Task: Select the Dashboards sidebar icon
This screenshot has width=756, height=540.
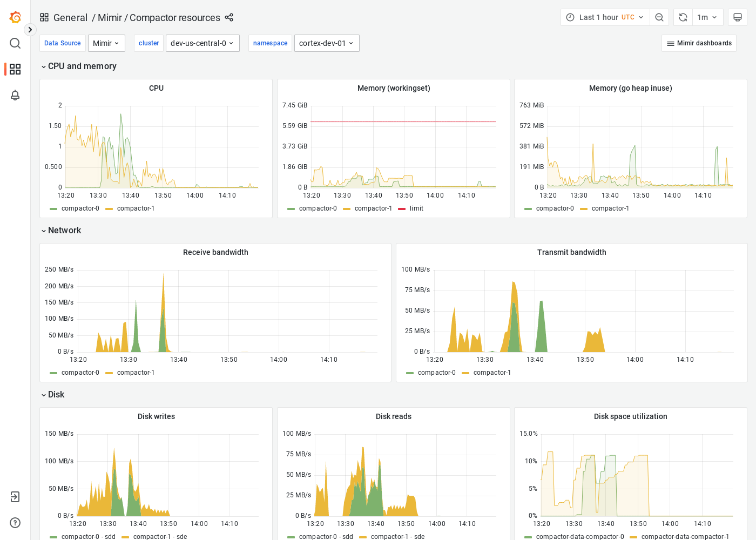Action: pyautogui.click(x=15, y=69)
